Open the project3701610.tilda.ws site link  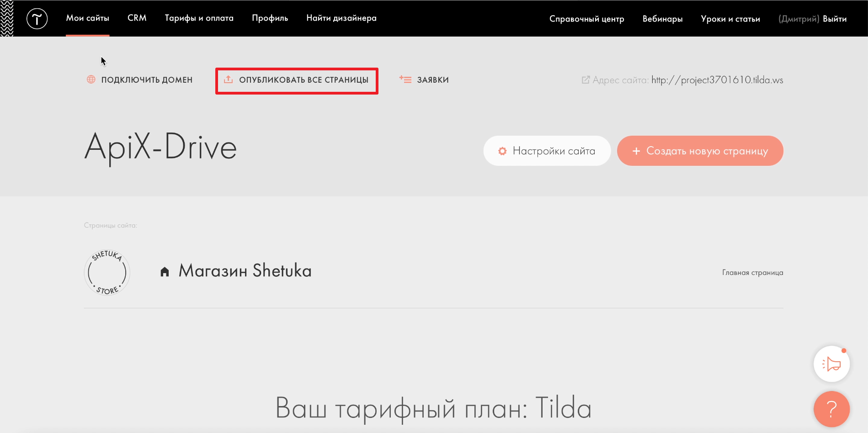pos(717,80)
